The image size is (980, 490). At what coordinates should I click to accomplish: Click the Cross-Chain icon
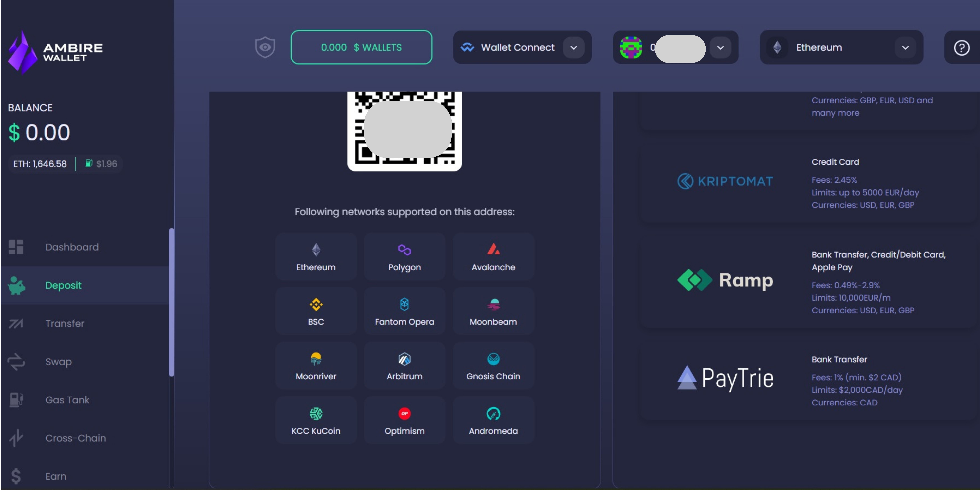(x=16, y=438)
